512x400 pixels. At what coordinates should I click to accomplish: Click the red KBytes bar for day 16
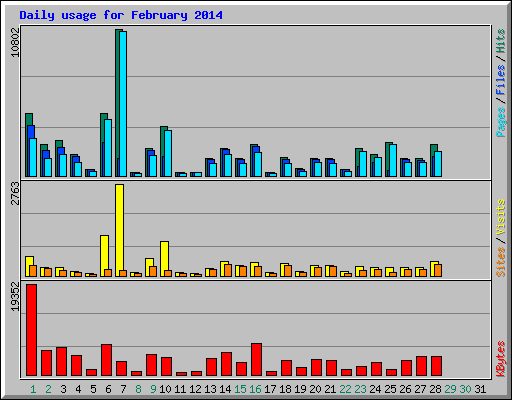click(x=256, y=359)
